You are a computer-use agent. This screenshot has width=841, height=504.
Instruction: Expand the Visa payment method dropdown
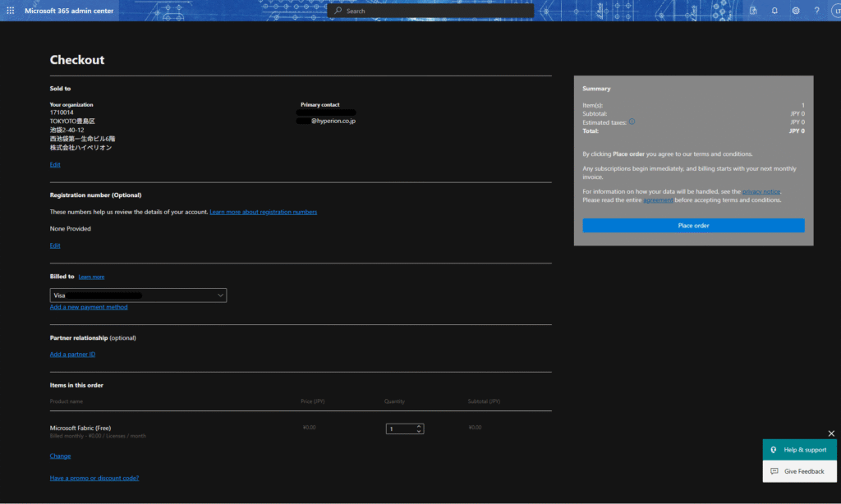tap(220, 296)
